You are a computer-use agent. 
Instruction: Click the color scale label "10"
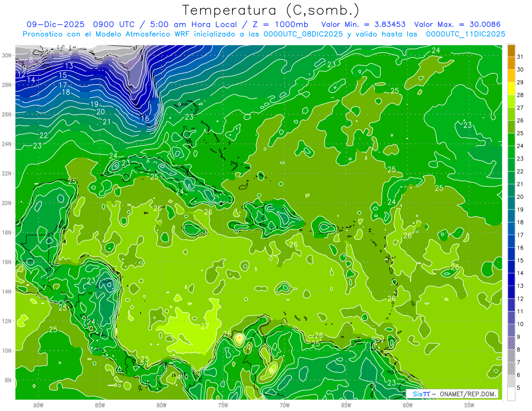[x=520, y=324]
